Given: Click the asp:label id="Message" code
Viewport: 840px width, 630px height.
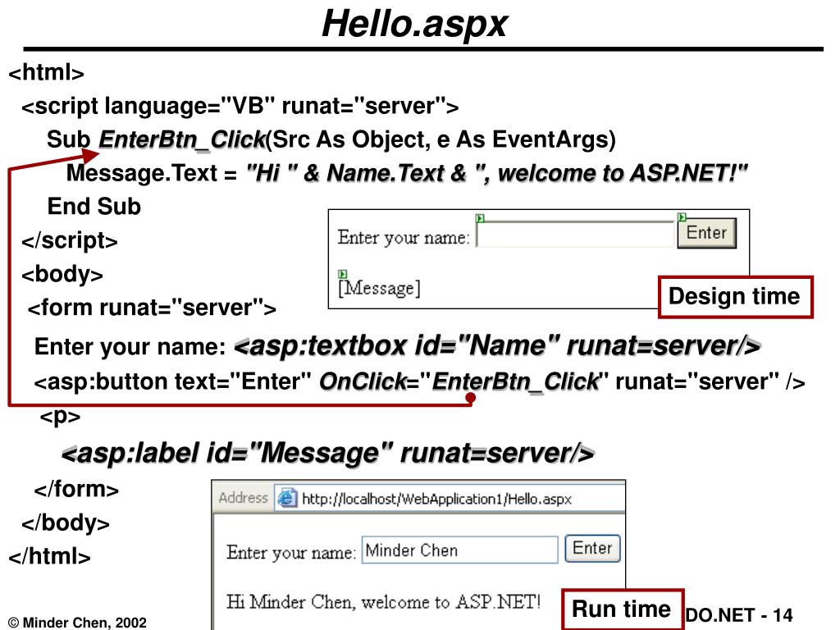Looking at the screenshot, I should (328, 453).
